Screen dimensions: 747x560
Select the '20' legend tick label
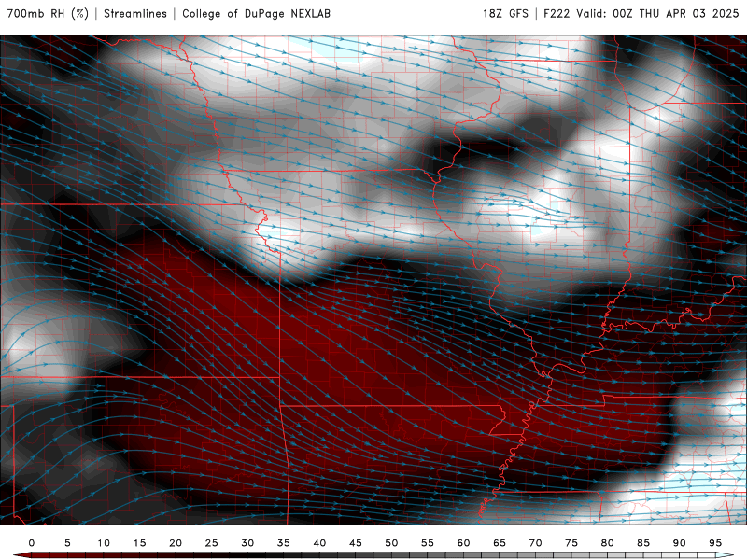(176, 543)
